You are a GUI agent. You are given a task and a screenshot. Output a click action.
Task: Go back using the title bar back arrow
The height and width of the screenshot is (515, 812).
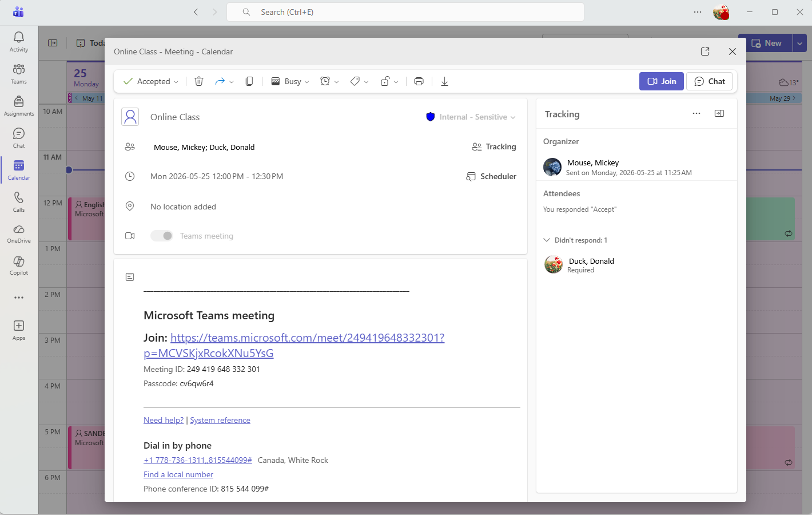coord(196,12)
